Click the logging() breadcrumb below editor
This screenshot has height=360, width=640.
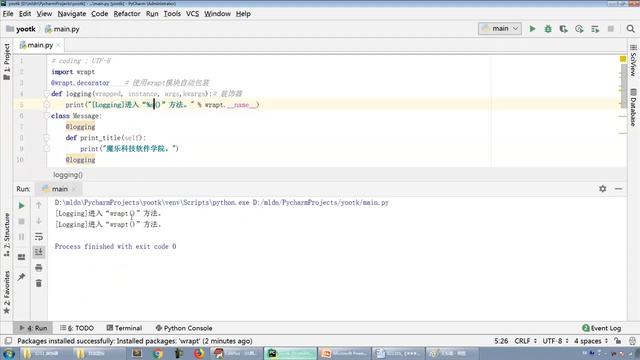68,175
